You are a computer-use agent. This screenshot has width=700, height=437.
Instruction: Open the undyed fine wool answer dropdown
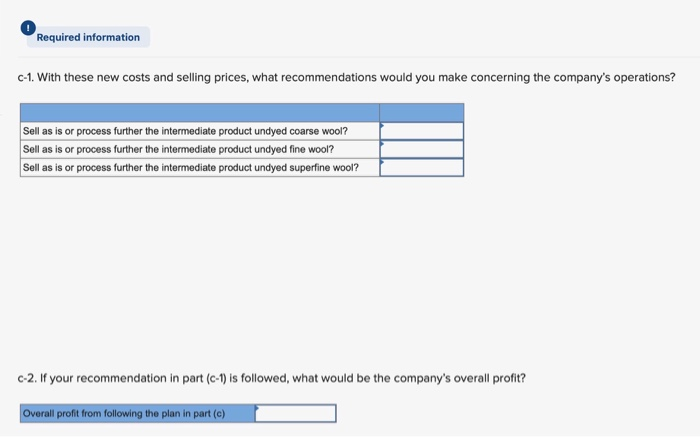pos(421,149)
